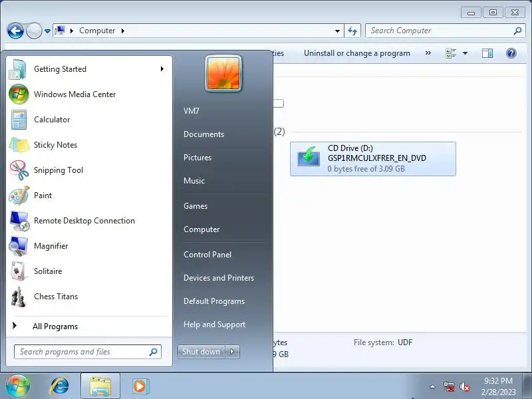
Task: Click Computer in Start menu right pane
Action: coord(201,229)
